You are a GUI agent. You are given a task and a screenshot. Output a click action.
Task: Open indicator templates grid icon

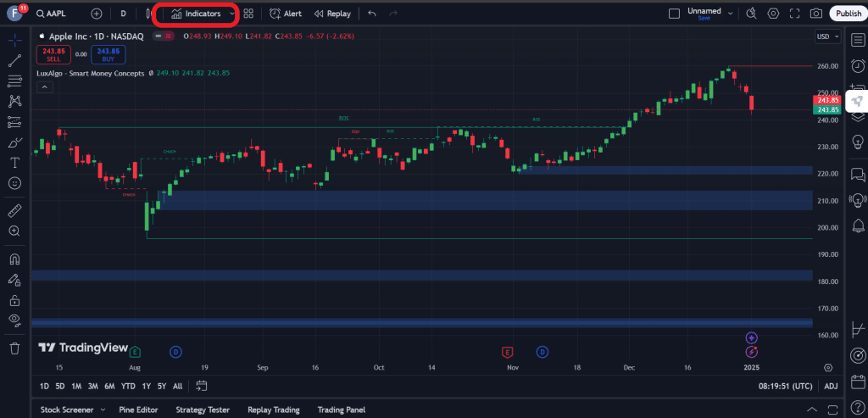[x=248, y=14]
